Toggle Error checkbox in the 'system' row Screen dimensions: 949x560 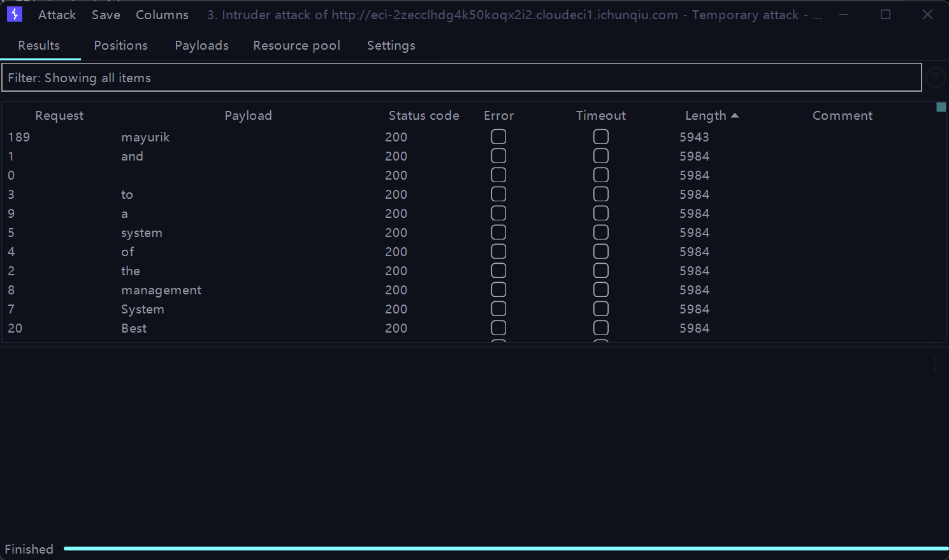[x=498, y=233]
